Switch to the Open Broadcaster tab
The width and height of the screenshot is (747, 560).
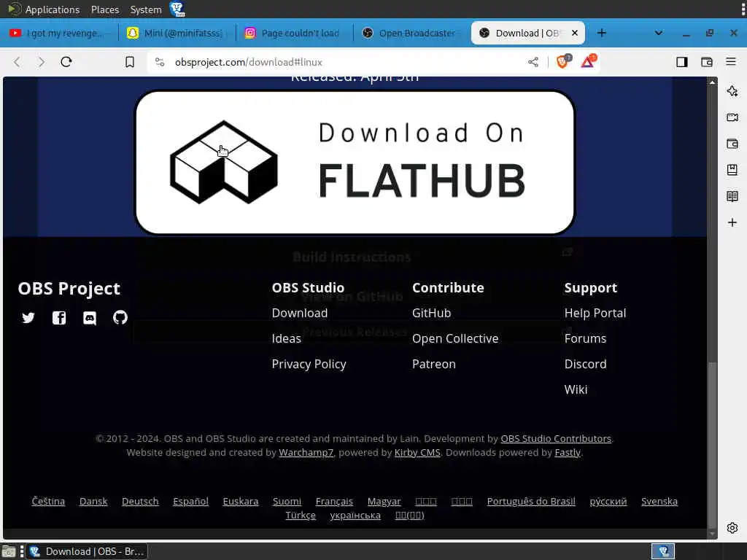(410, 33)
